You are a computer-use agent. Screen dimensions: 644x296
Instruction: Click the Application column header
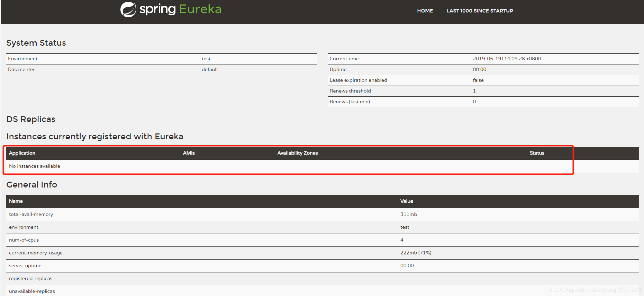pyautogui.click(x=22, y=153)
